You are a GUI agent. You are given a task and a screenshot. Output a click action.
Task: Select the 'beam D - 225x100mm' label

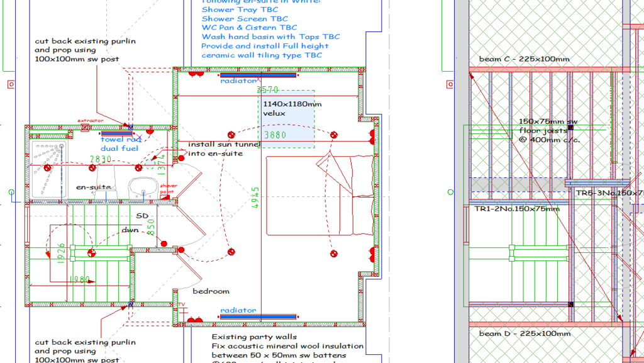pos(524,333)
